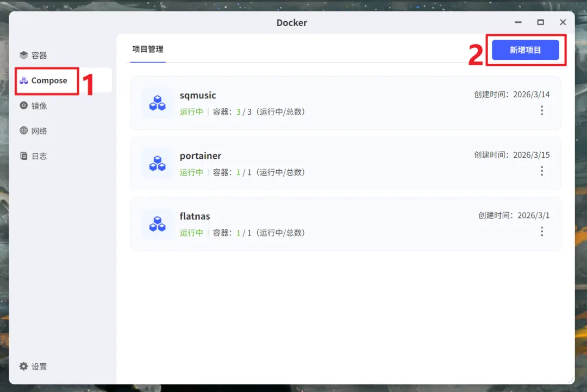This screenshot has width=587, height=392.
Task: Click the 镜像 disc icon
Action: click(x=23, y=105)
